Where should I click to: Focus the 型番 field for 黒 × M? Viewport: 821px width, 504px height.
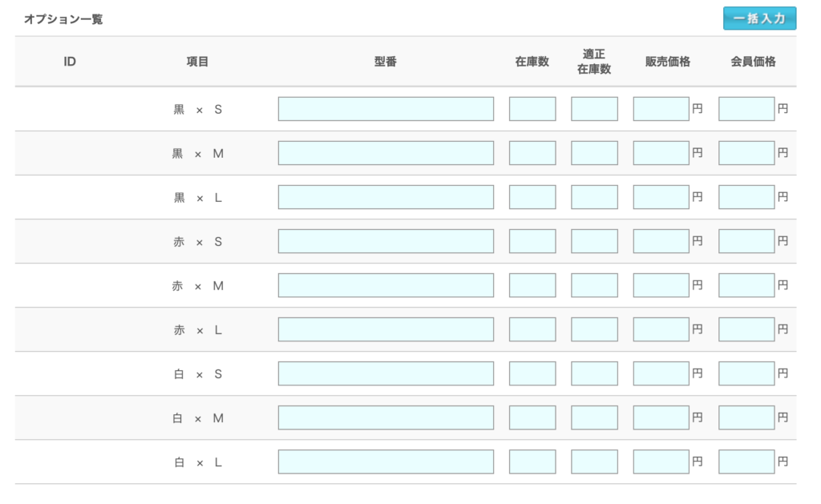point(386,153)
